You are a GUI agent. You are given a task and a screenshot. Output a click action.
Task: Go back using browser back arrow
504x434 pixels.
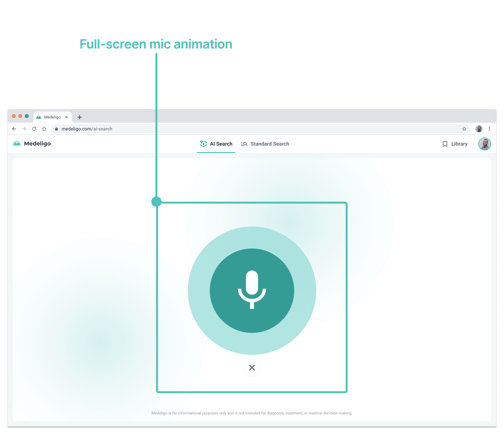14,129
